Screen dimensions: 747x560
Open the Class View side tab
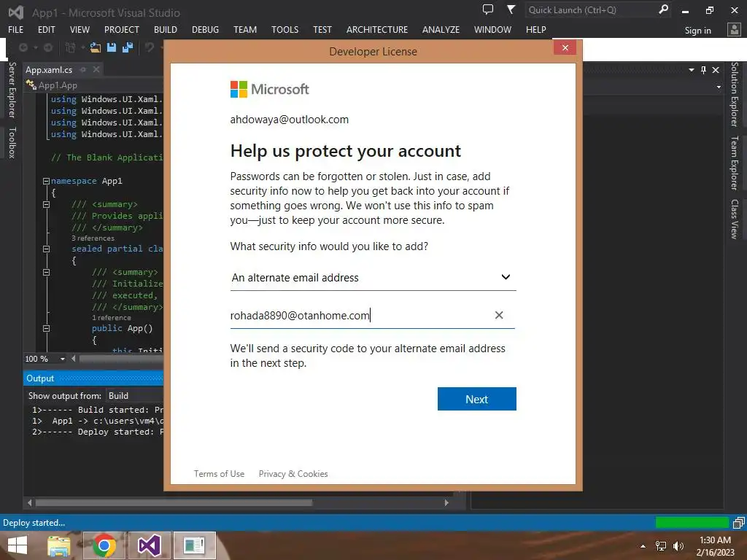735,219
